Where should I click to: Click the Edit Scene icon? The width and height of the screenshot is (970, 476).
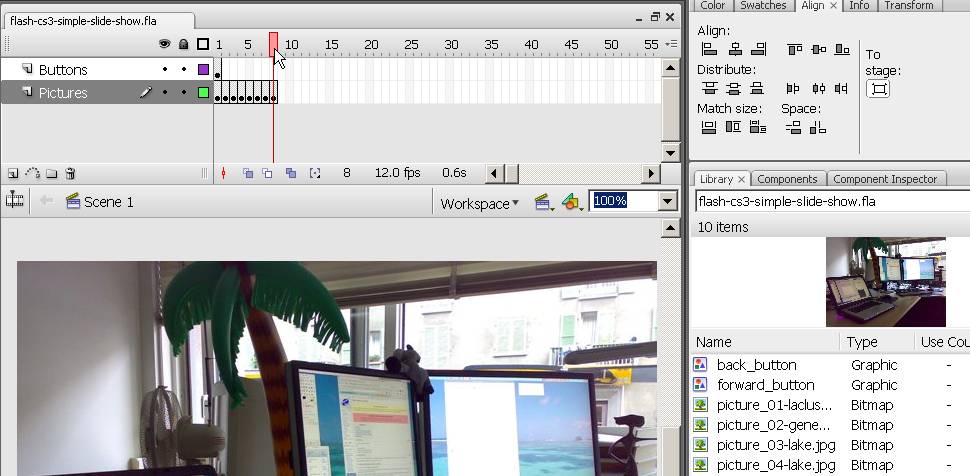[x=543, y=202]
